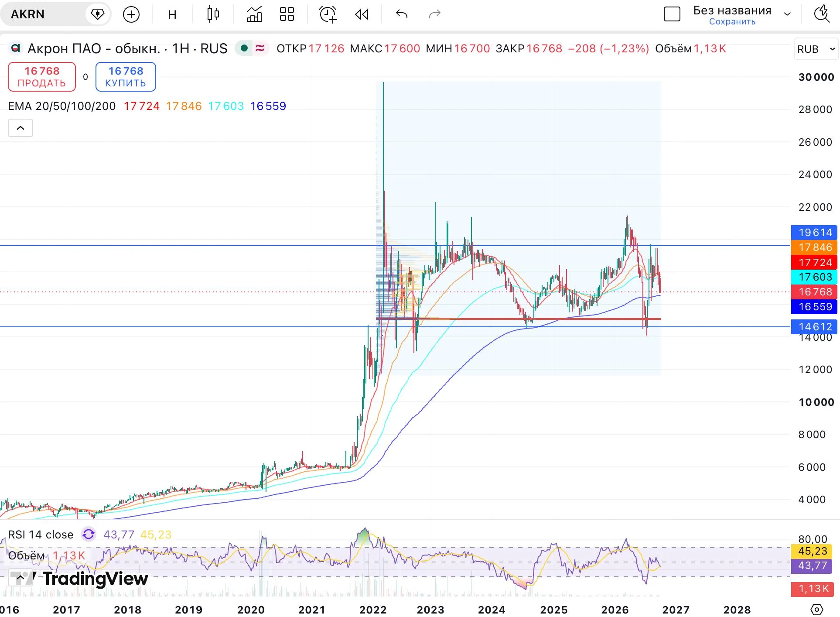The image size is (840, 617).
Task: Click the AKRN symbol diamond badge icon
Action: (x=98, y=14)
